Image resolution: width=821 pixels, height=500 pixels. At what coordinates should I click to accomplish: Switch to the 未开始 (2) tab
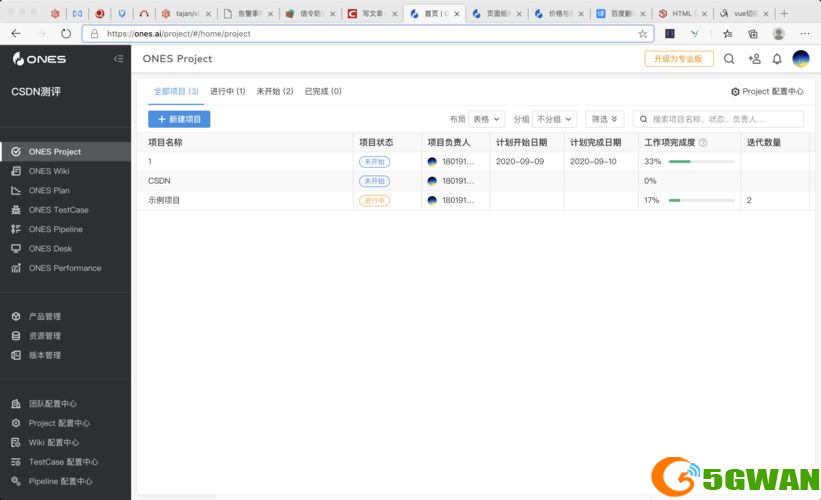click(x=274, y=91)
